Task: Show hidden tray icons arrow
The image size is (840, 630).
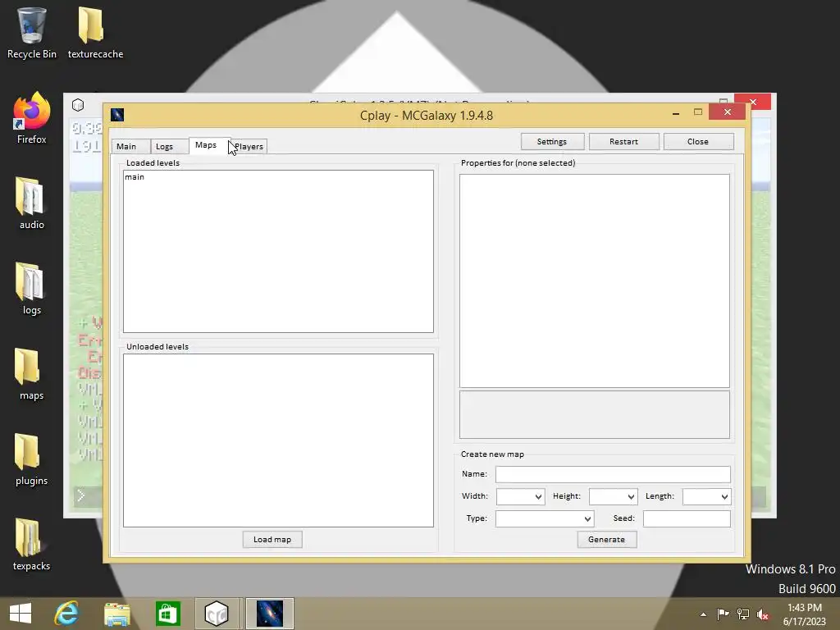Action: pos(703,614)
